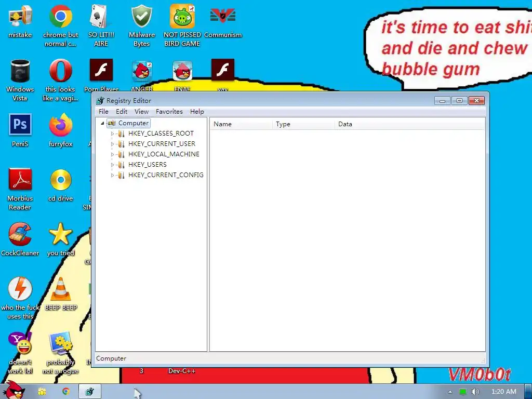Open the Yahoo 'doesn't work lol' icon

(20, 353)
